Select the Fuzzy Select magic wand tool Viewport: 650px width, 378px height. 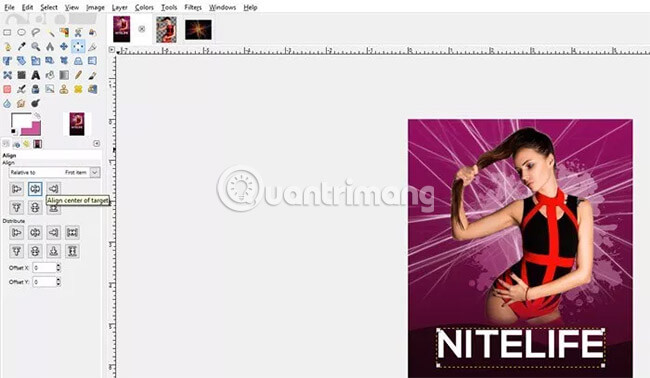tap(50, 32)
